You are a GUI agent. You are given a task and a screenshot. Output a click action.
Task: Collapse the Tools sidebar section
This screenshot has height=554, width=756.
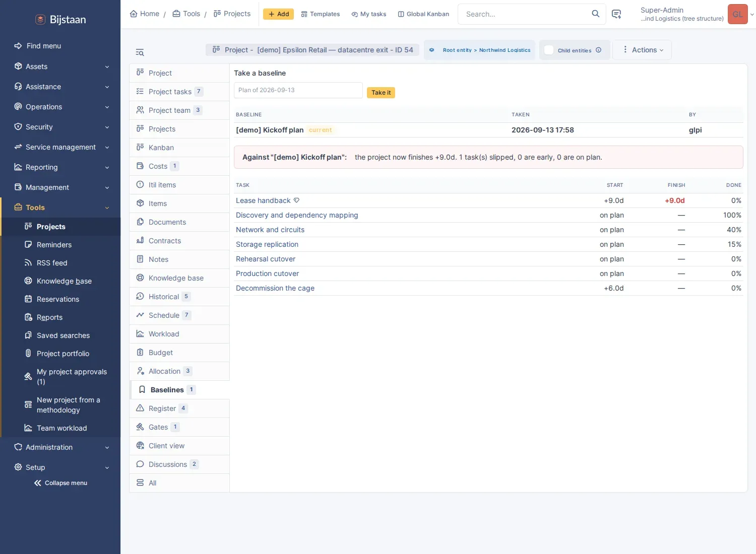60,207
